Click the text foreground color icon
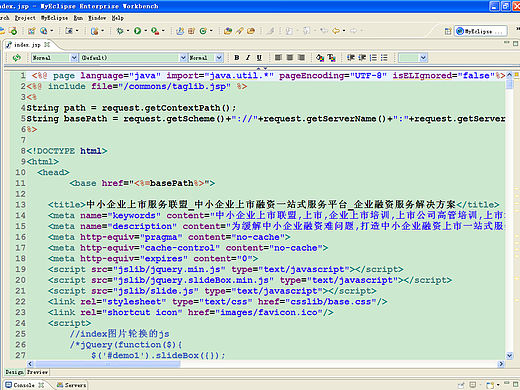Viewport: 520px width, 390px height. pyautogui.click(x=331, y=58)
